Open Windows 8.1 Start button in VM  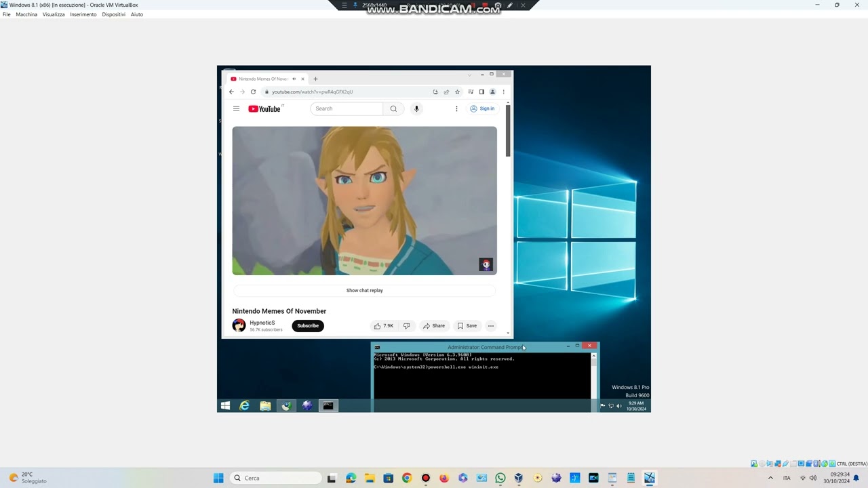click(225, 405)
